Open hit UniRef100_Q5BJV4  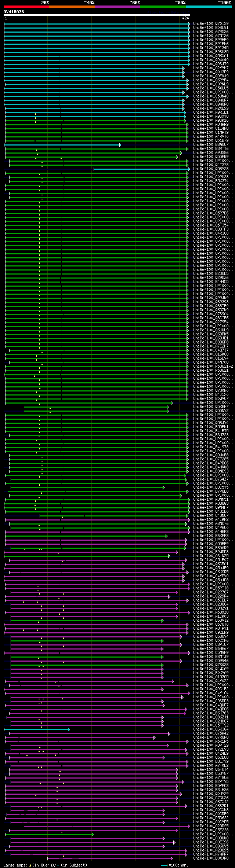pyautogui.click(x=211, y=423)
